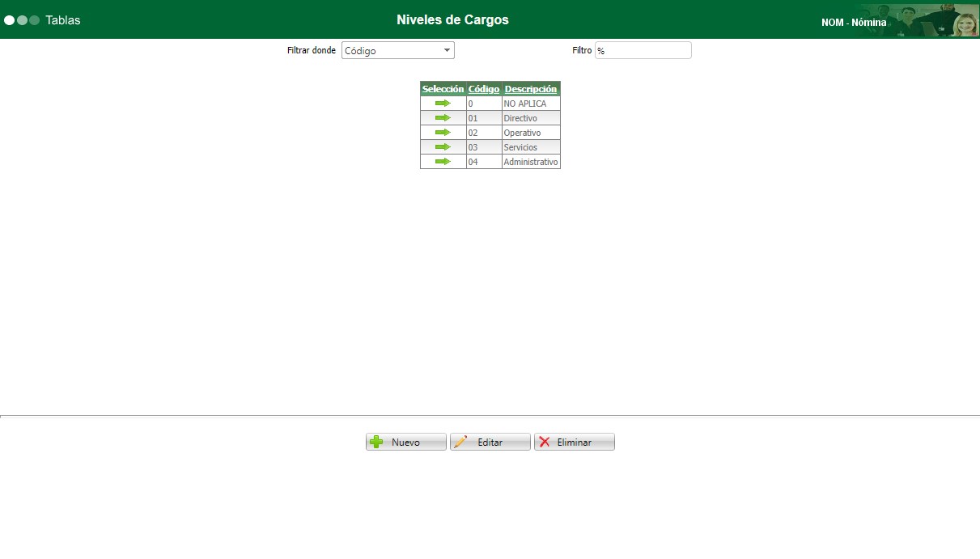Click the Tablas header label
Image resolution: width=980 pixels, height=559 pixels.
63,20
